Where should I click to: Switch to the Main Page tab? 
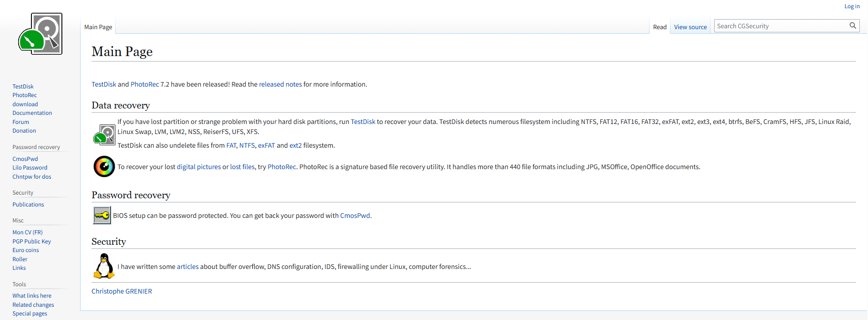click(98, 27)
